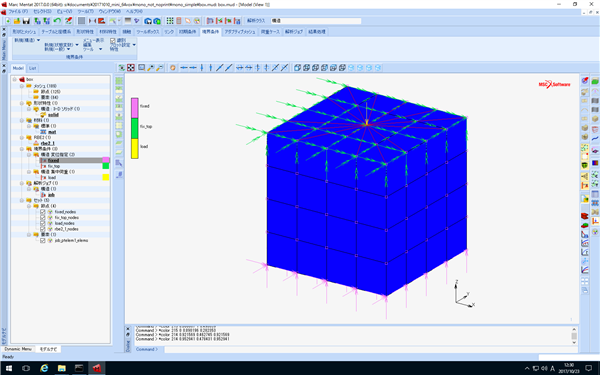
Task: Uncheck the load_nodes set checkbox
Action: click(42, 223)
